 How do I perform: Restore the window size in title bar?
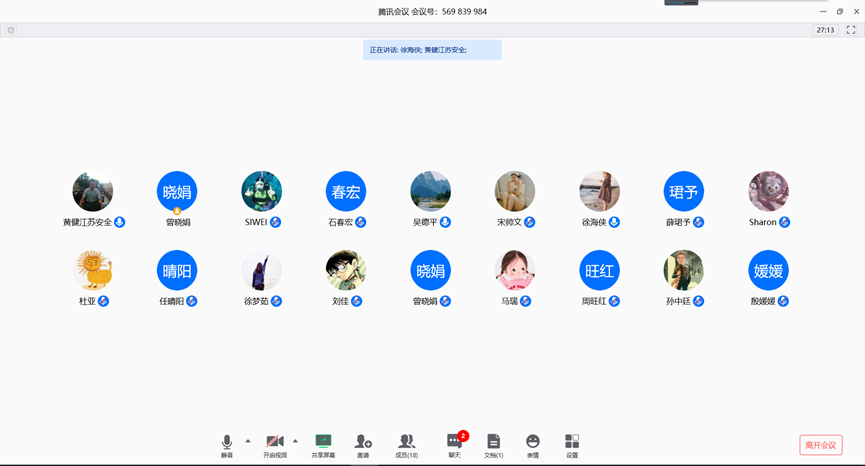(840, 11)
